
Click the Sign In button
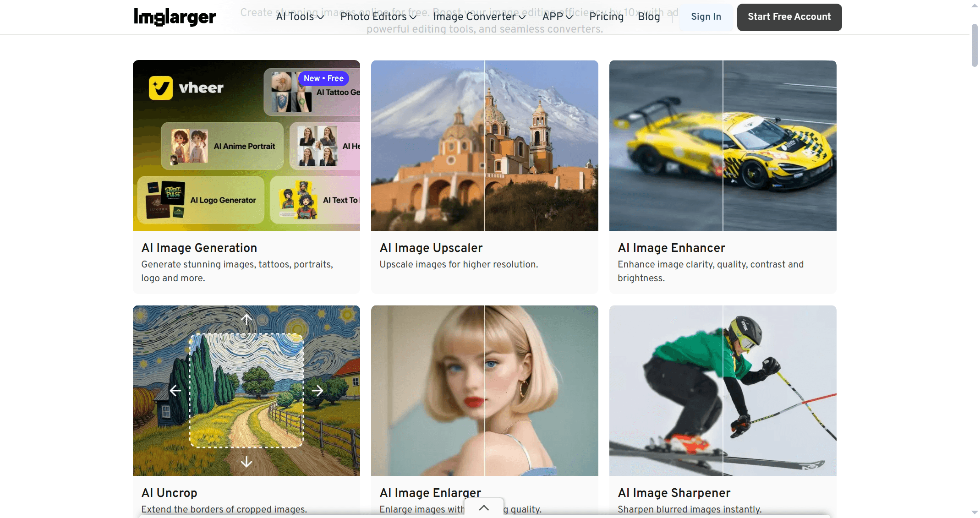706,17
